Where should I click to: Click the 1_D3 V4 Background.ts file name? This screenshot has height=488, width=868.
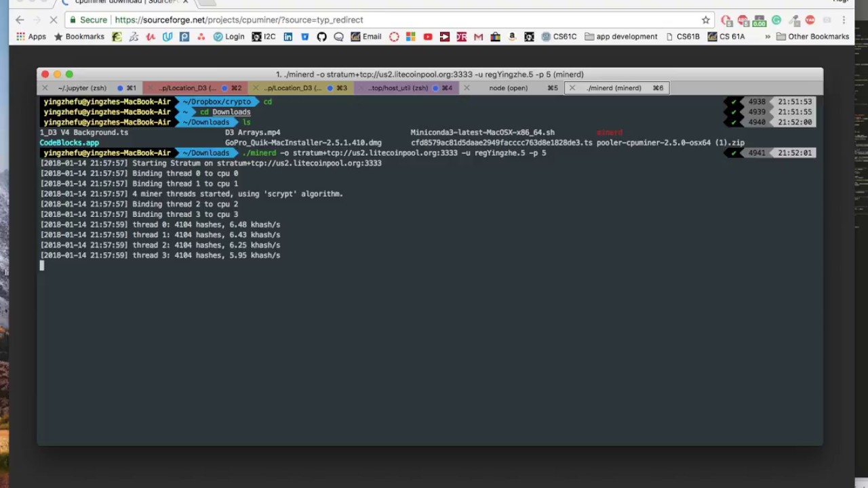(83, 133)
